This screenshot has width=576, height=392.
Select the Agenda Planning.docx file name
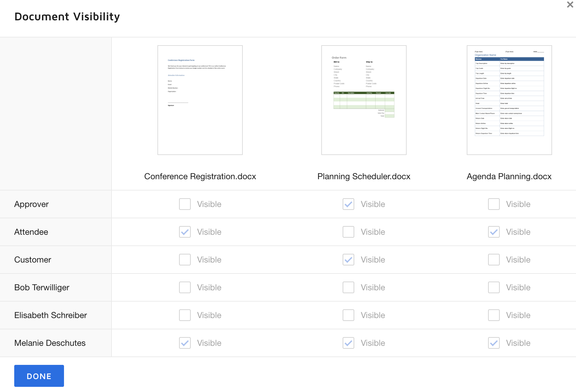[x=509, y=176]
